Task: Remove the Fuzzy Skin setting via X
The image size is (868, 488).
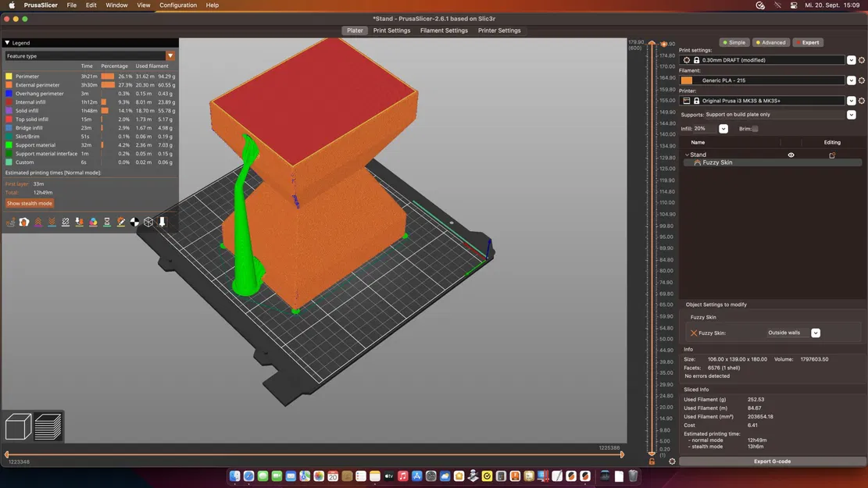Action: pos(693,333)
